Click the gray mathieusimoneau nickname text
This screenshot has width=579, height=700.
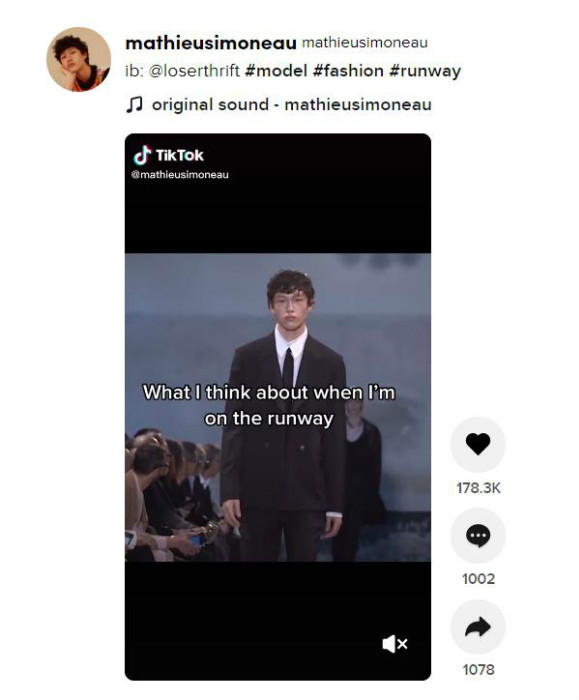365,42
